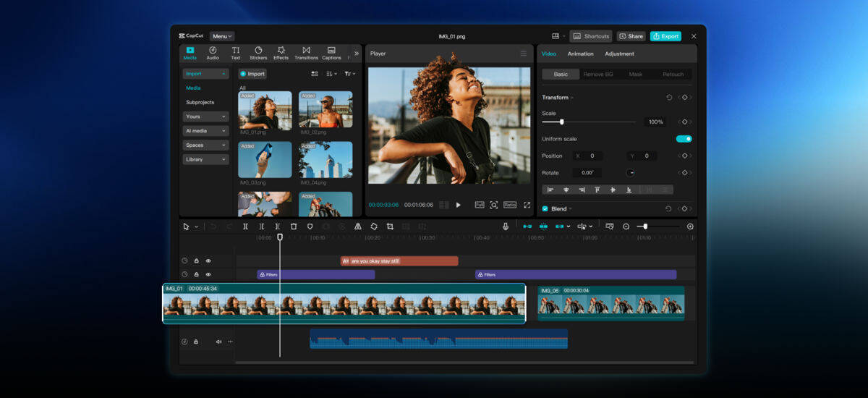Toggle the Uniform scale switch
Image resolution: width=868 pixels, height=398 pixels.
pos(684,139)
